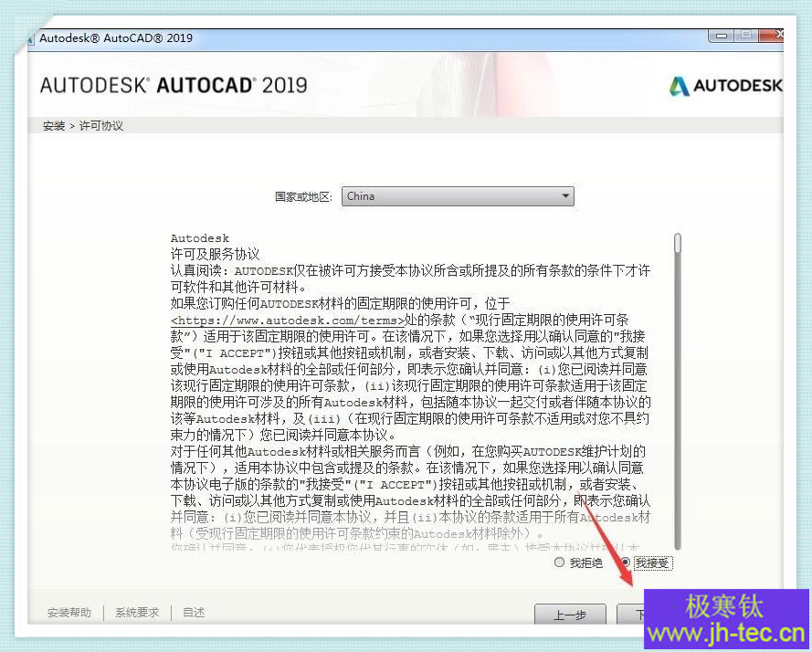
Task: Click the license agreement scrollbar thumb
Action: 678,244
